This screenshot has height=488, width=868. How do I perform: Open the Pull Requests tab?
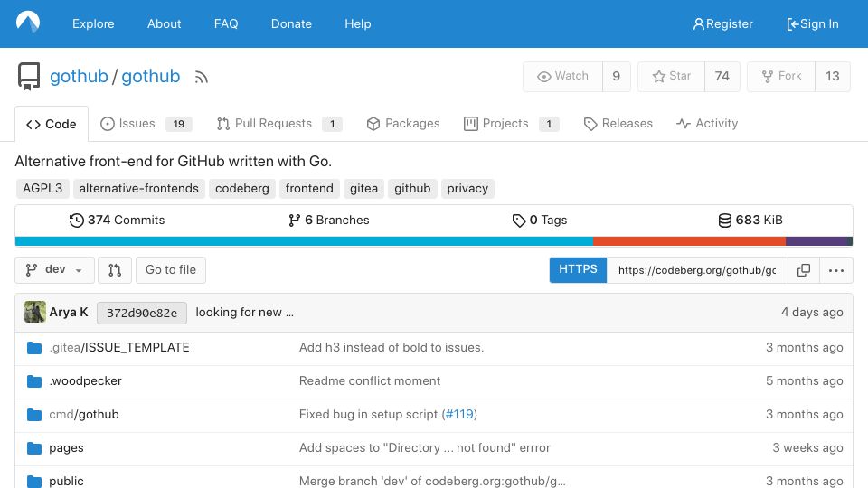point(279,124)
